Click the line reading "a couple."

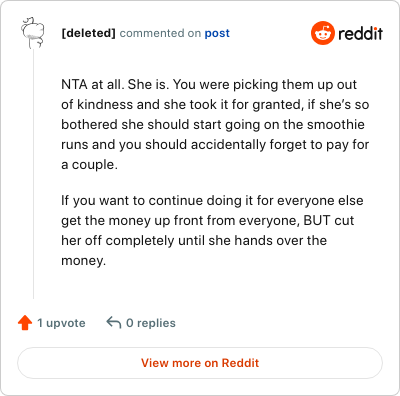click(89, 165)
